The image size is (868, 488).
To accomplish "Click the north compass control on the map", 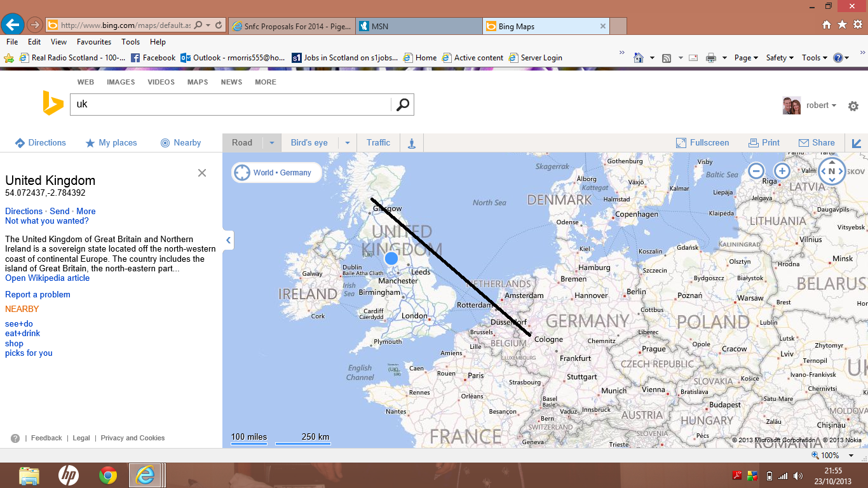I will click(x=832, y=171).
